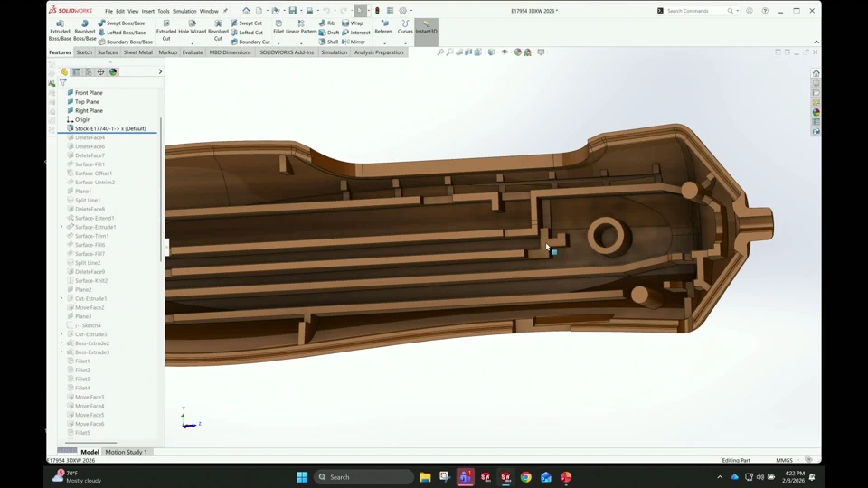Click the Hole Wizard tool
The image size is (868, 488).
pyautogui.click(x=191, y=26)
